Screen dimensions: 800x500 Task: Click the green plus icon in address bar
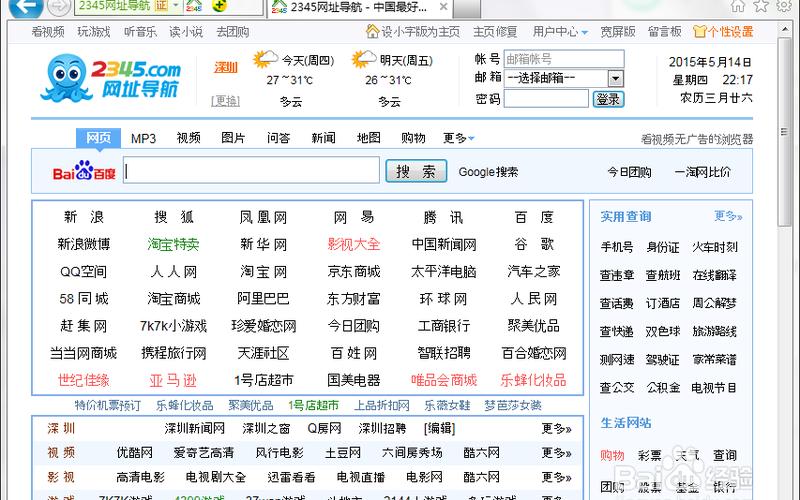219,6
